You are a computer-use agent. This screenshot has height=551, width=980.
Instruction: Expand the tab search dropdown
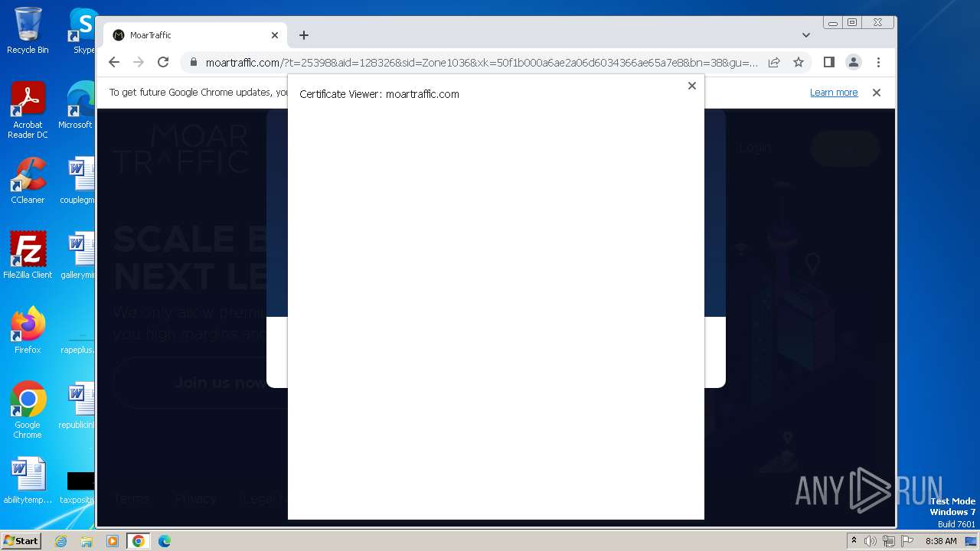pyautogui.click(x=806, y=35)
